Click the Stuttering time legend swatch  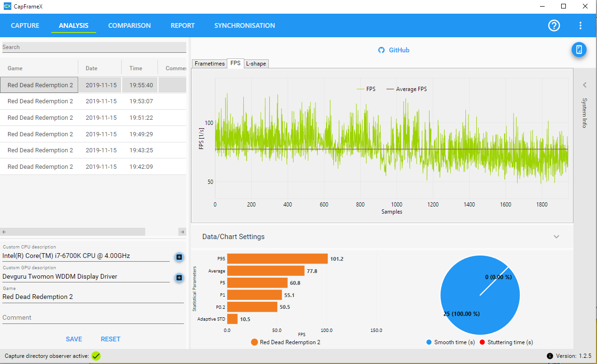[x=482, y=342]
